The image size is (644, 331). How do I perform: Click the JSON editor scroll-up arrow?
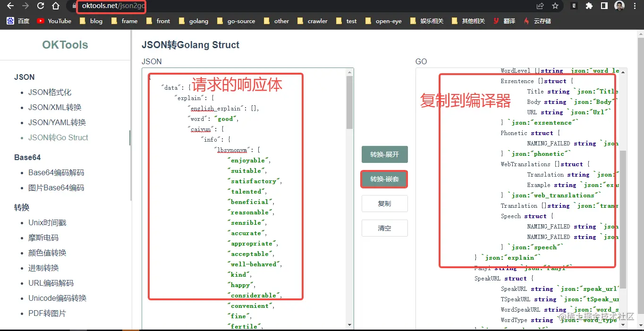coord(350,72)
